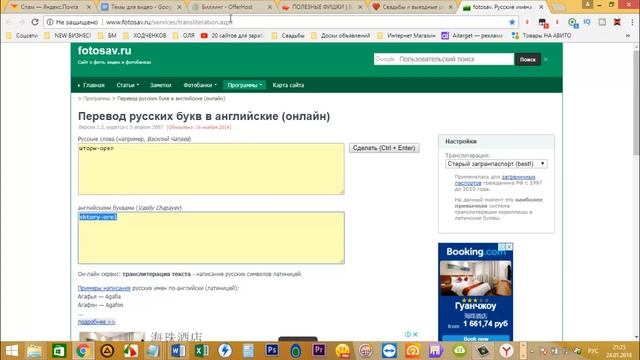Open 'Карта сайта' in the navigation bar
Screen dimensions: 640x360
tap(288, 85)
